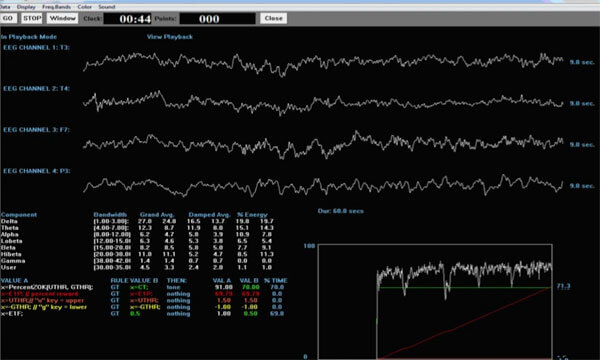
Task: Select the 'EEG CHANNEL 1: T3' label
Action: coord(36,47)
